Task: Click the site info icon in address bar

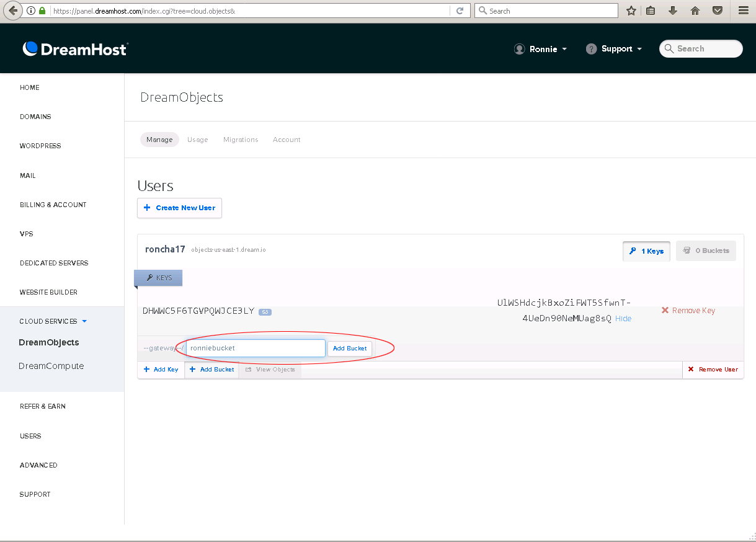Action: click(31, 11)
